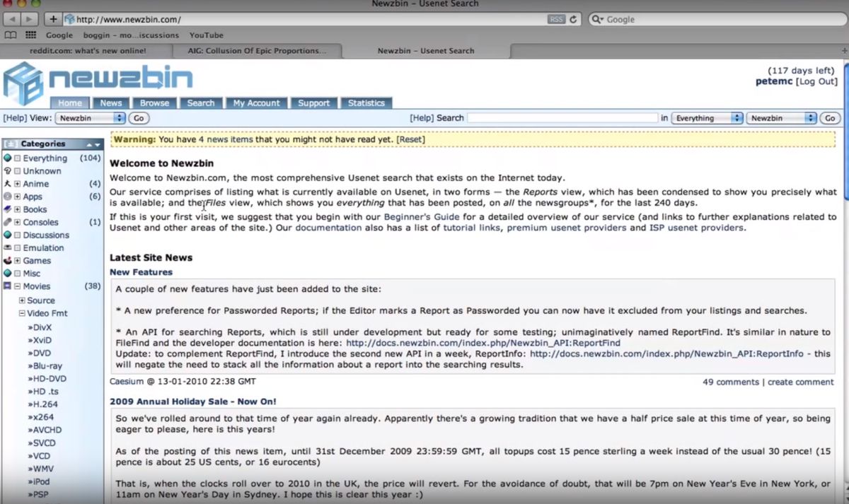Click the Newzbin favicon in the address bar

(69, 19)
